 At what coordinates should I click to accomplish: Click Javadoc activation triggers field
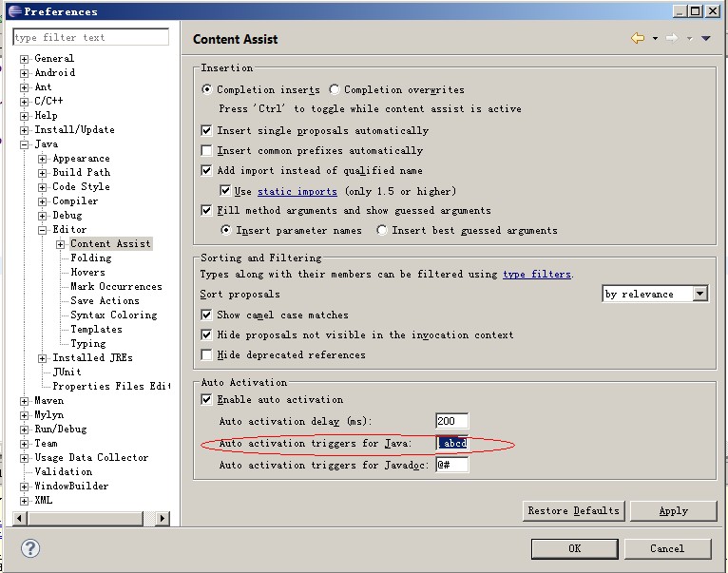[x=451, y=465]
